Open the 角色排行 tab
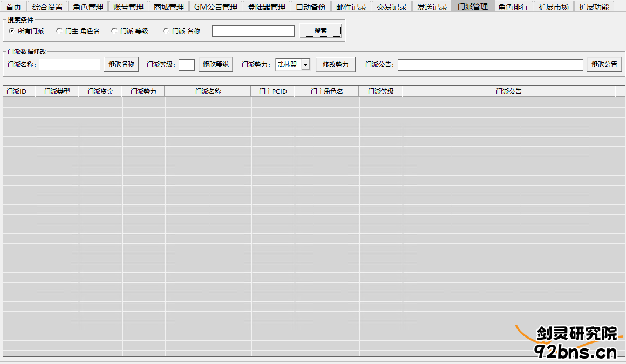The image size is (626, 364). coord(513,7)
